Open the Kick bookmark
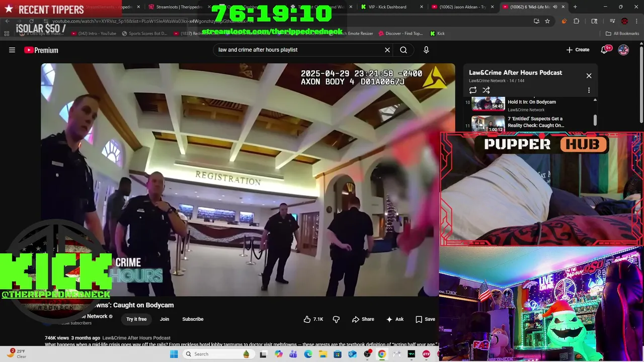Screen dimensions: 644x362 (438, 34)
